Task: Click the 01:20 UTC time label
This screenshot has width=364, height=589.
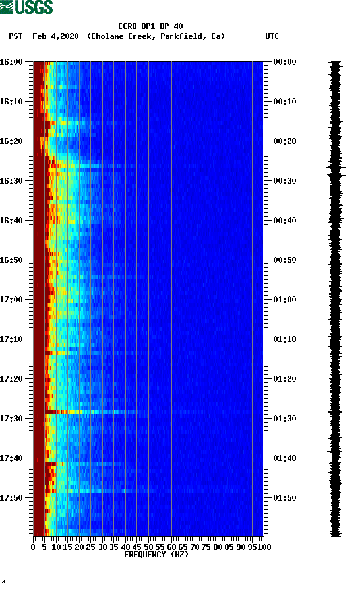Action: [285, 379]
